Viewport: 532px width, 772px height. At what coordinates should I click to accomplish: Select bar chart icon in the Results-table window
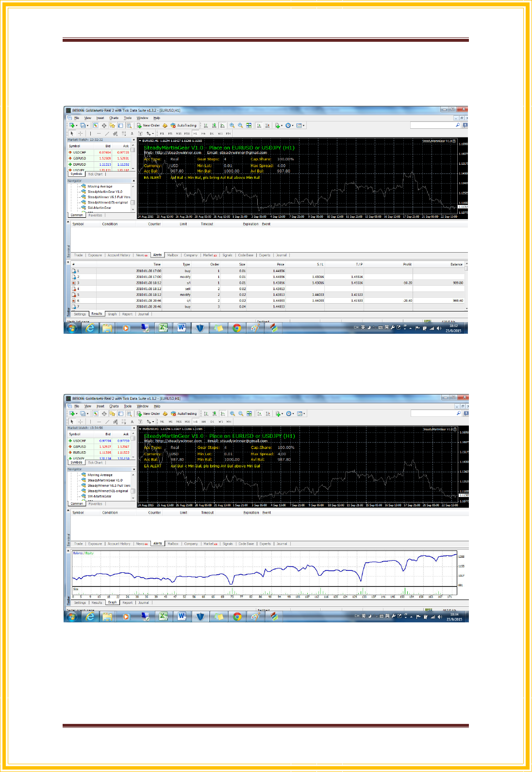pyautogui.click(x=206, y=125)
